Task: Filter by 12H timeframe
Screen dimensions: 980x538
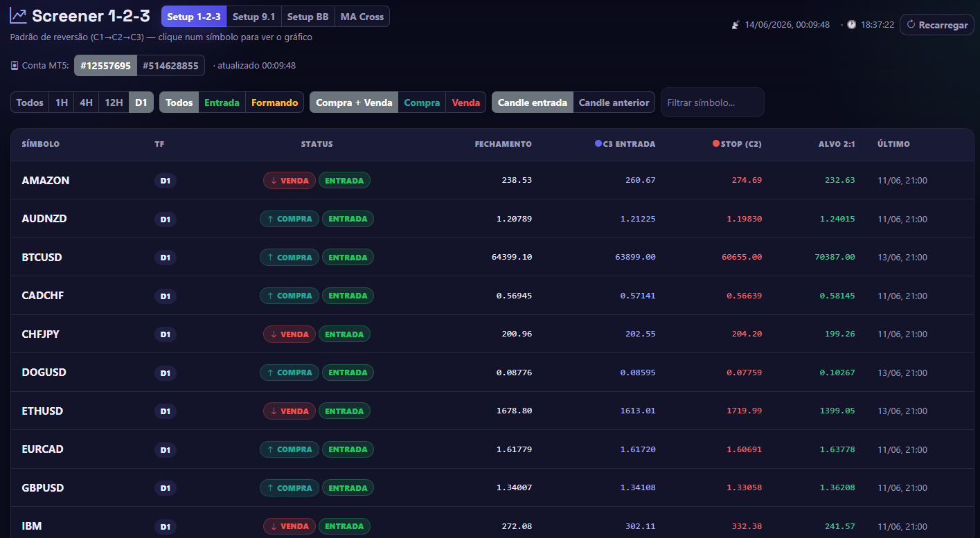Action: [x=114, y=102]
